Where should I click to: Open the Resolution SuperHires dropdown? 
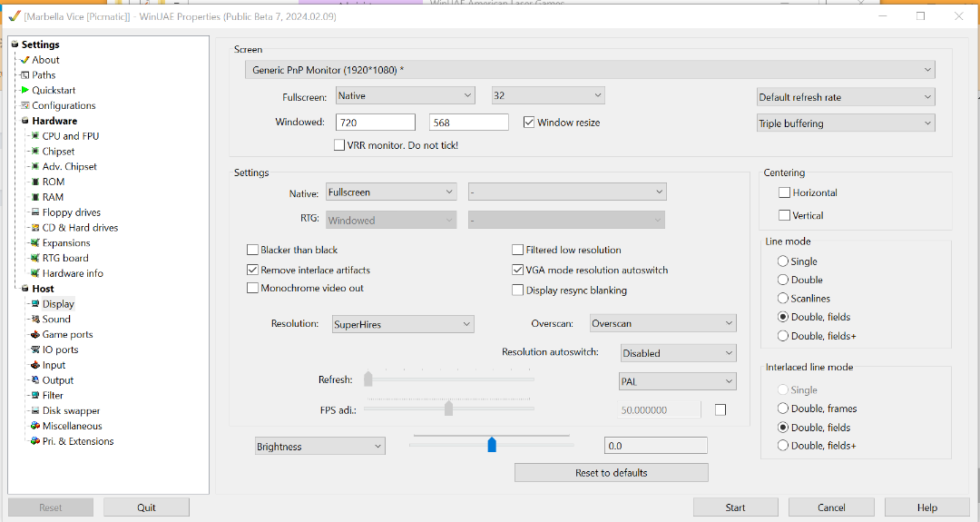403,324
